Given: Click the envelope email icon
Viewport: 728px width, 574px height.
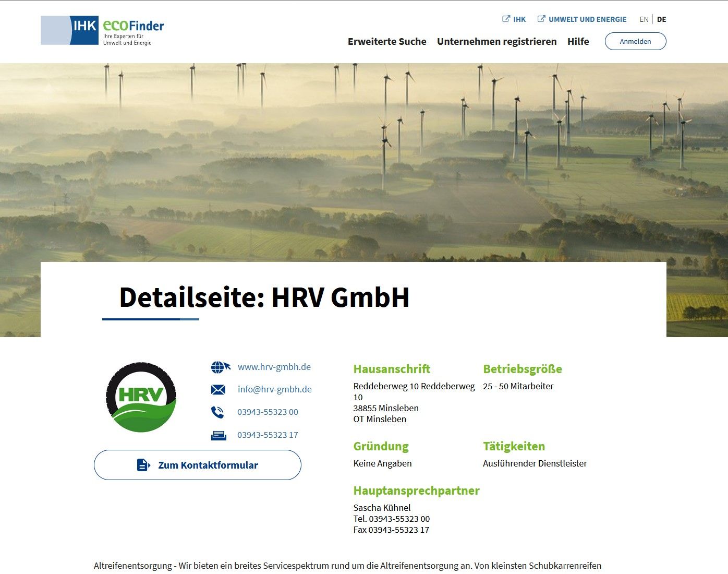Looking at the screenshot, I should [x=219, y=390].
